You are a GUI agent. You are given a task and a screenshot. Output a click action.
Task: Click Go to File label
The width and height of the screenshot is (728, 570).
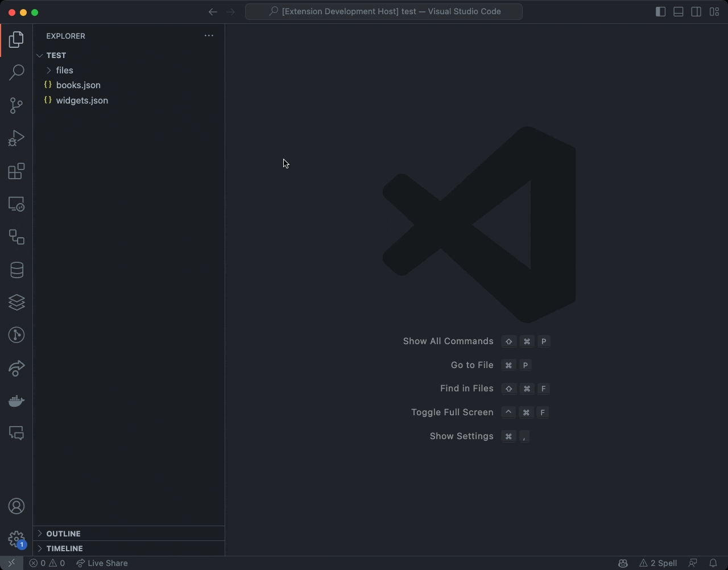pyautogui.click(x=472, y=365)
